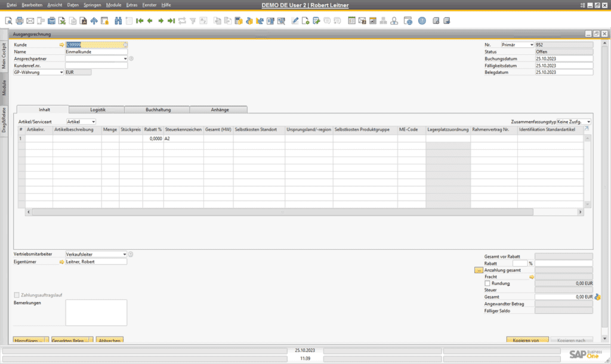Click the Send Email envelope icon
The image size is (611, 364).
click(30, 21)
